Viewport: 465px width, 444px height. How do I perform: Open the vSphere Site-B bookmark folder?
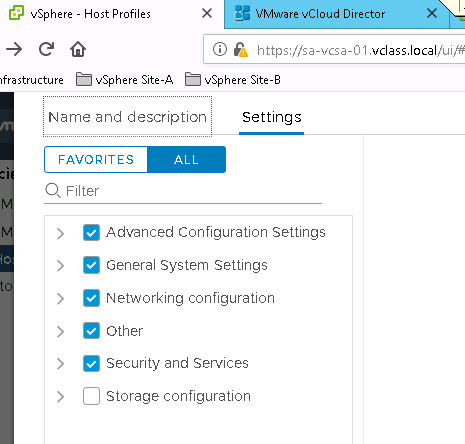(x=233, y=80)
